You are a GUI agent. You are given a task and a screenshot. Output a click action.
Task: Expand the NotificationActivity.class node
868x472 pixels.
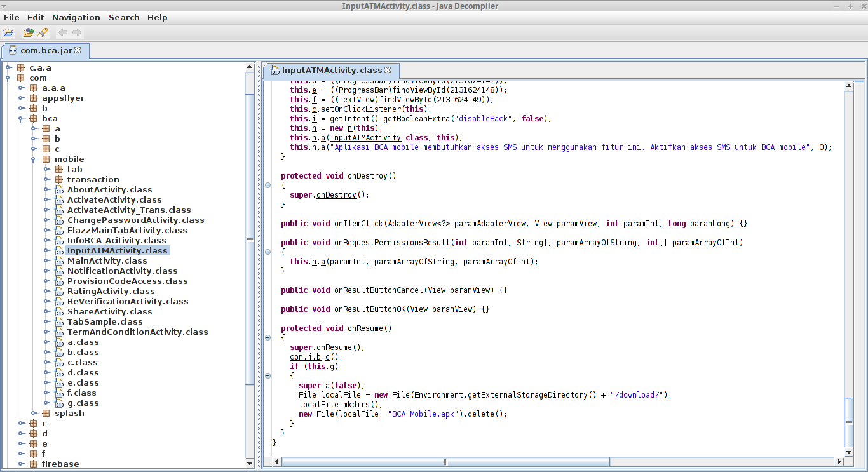pyautogui.click(x=47, y=271)
